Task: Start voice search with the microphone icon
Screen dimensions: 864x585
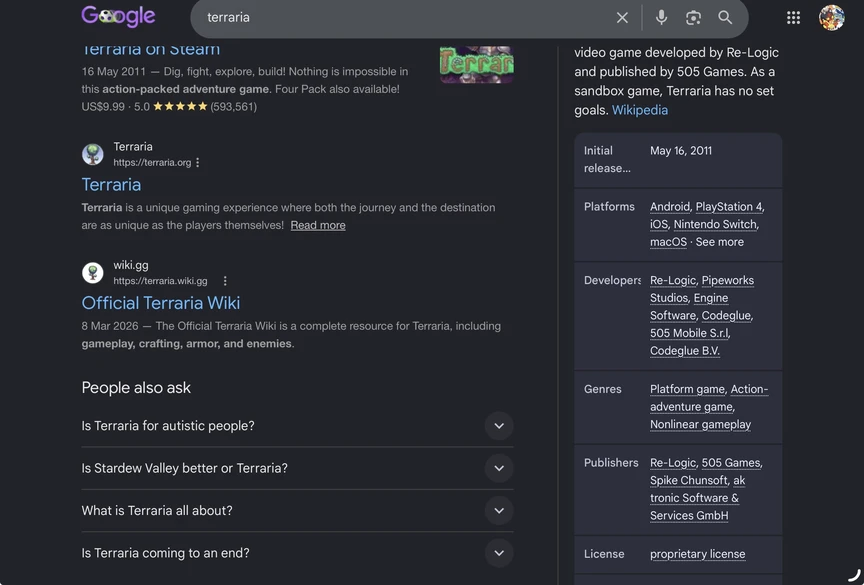Action: tap(661, 18)
